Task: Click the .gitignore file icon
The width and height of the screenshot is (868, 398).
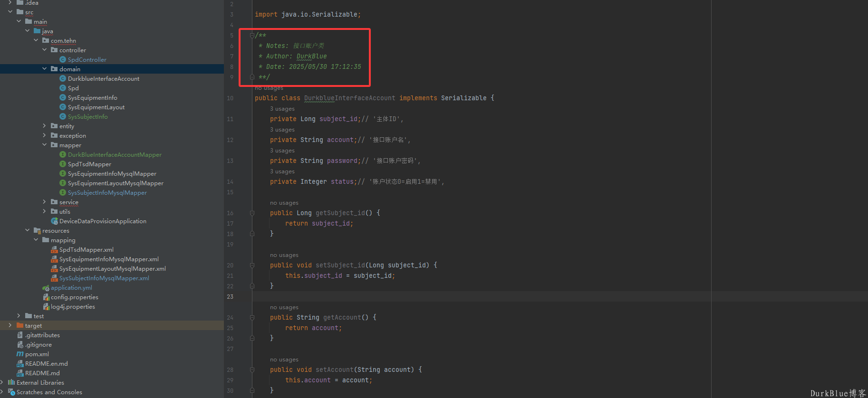Action: tap(20, 344)
